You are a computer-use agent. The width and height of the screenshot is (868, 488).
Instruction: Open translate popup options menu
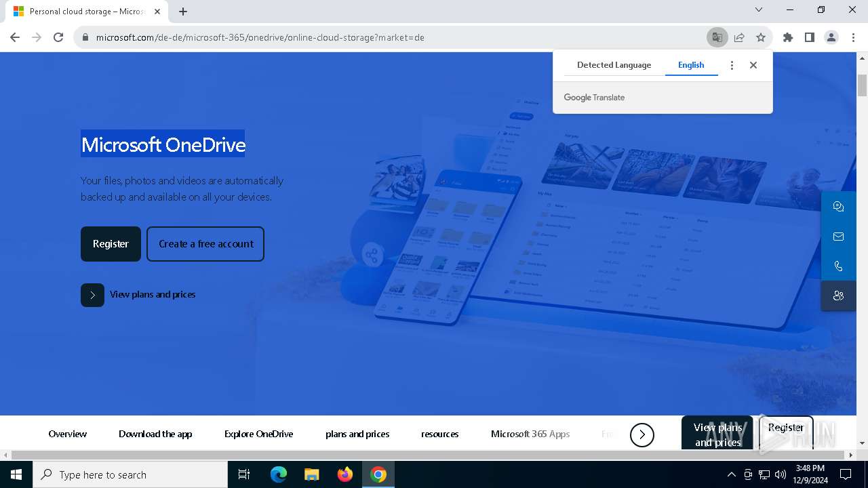(732, 65)
